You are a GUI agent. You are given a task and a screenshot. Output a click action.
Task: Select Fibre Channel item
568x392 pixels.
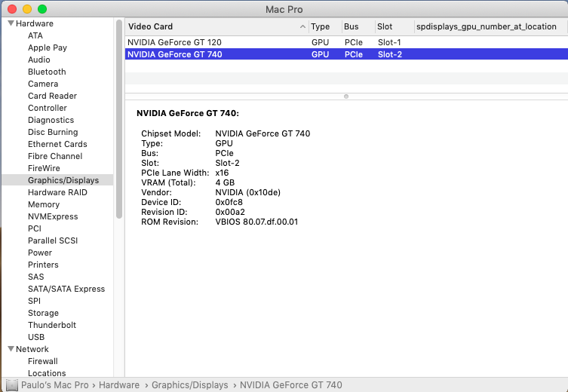coord(55,156)
